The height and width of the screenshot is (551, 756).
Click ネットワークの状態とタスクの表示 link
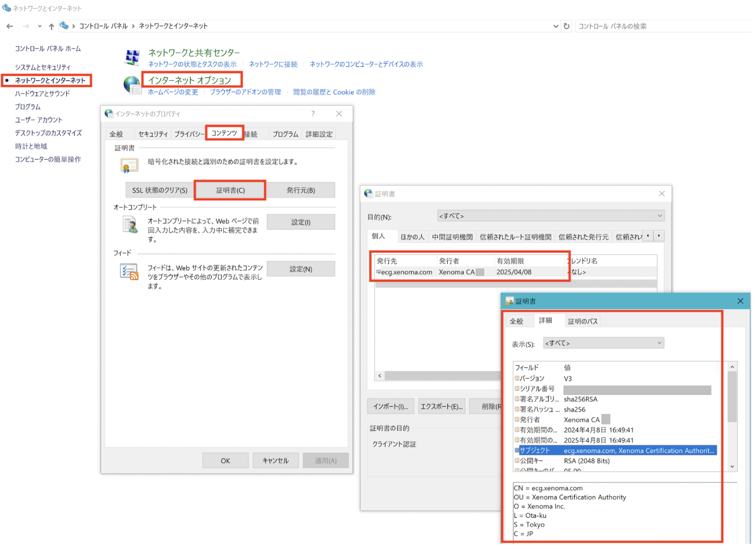point(192,64)
